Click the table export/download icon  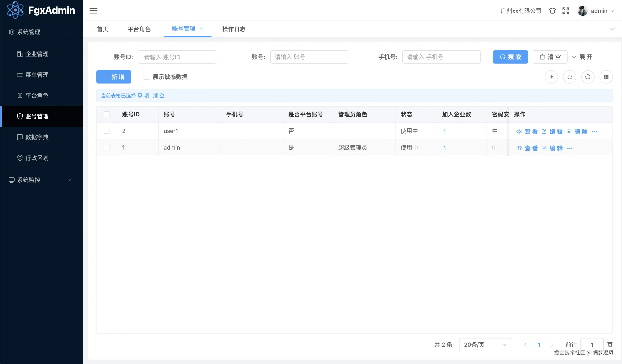[x=551, y=77]
